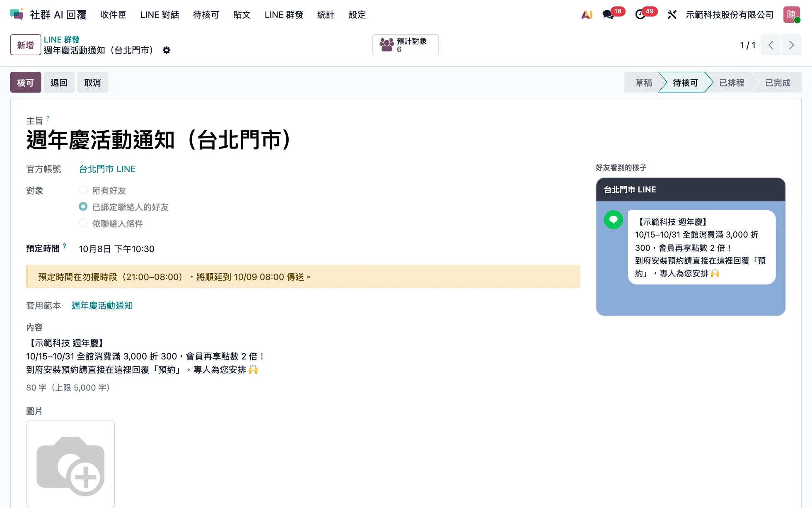Open the 設定 menu
The height and width of the screenshot is (508, 812).
357,15
